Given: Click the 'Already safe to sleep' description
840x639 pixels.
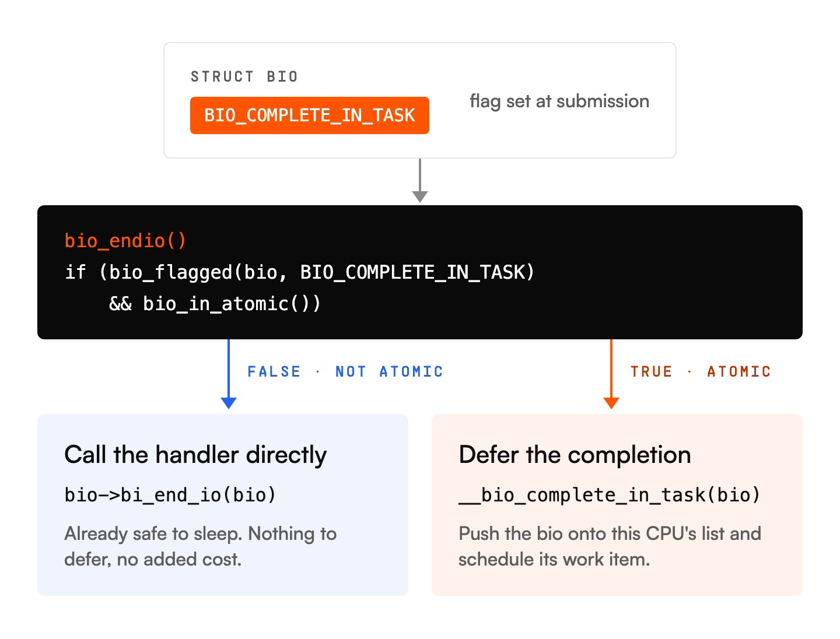Looking at the screenshot, I should [201, 546].
